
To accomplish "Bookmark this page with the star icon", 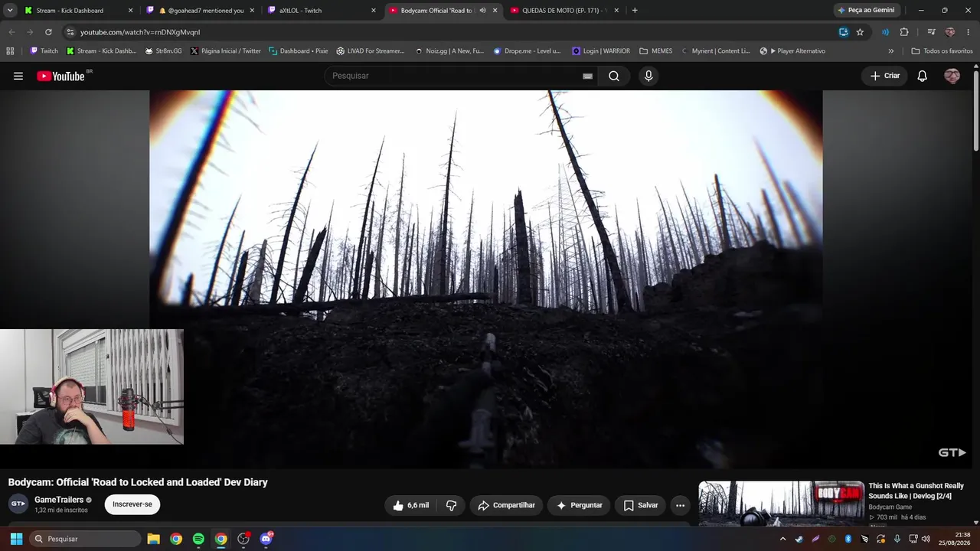I will [860, 32].
